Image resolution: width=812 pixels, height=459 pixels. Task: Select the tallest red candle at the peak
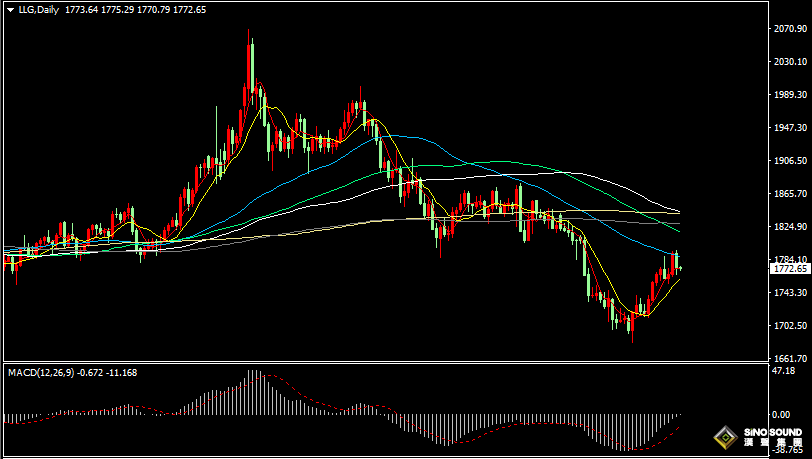(249, 67)
